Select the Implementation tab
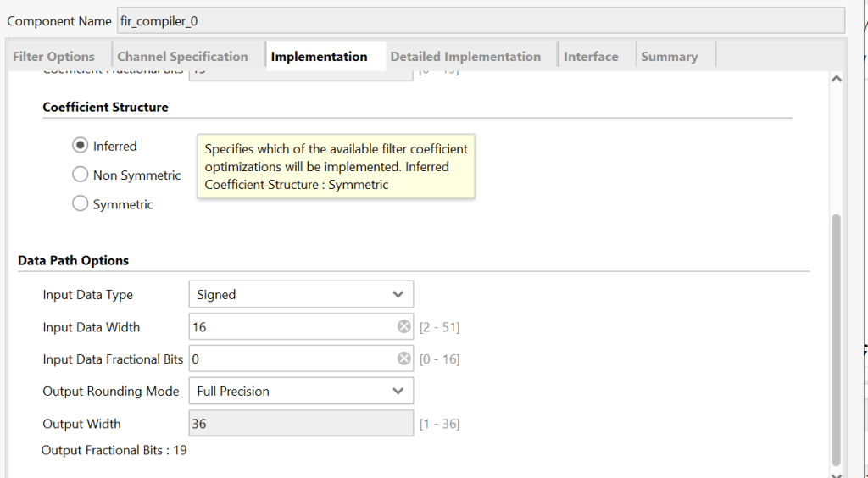 click(319, 57)
